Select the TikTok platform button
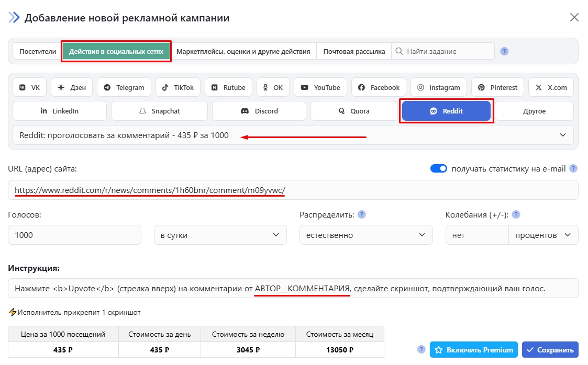This screenshot has width=588, height=365. pos(177,87)
